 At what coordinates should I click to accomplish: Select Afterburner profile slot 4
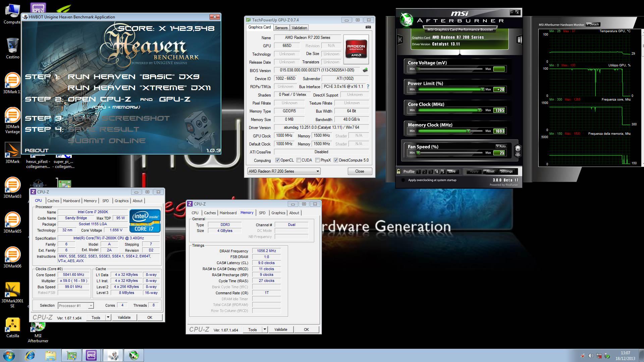click(437, 172)
